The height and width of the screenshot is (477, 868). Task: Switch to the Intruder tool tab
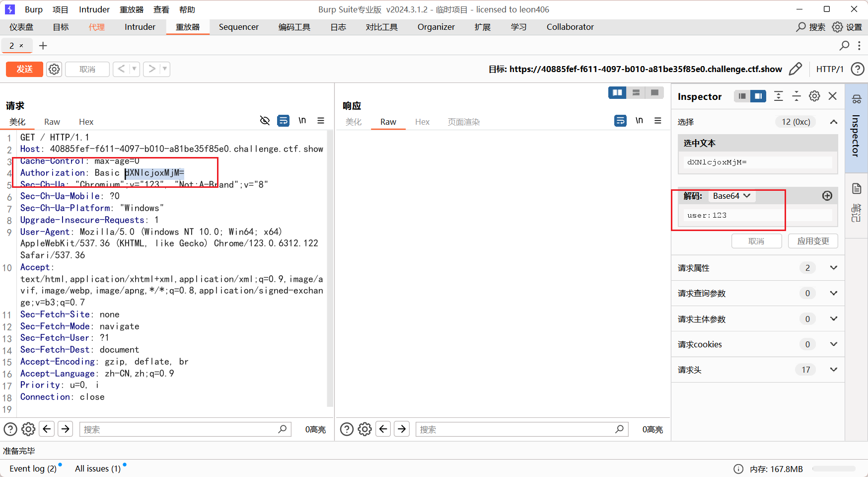(x=140, y=27)
